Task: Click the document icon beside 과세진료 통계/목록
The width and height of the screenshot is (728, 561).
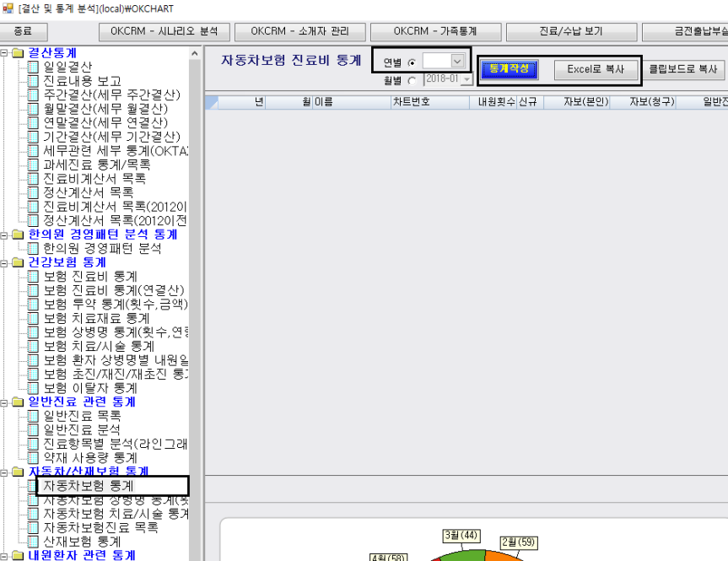Action: pos(33,165)
